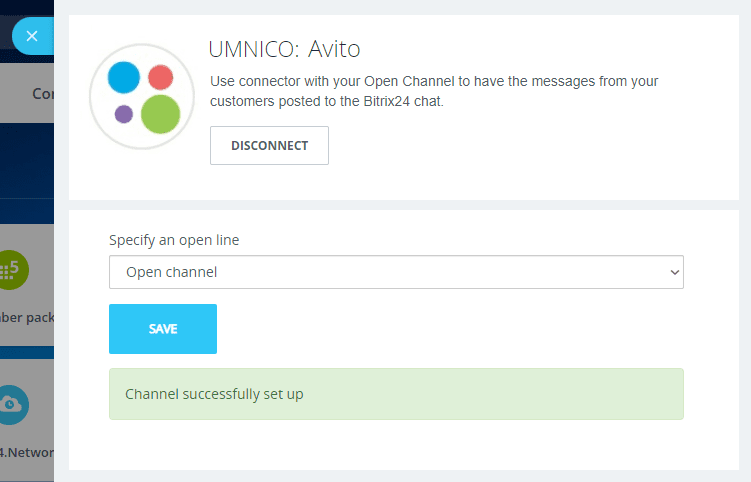This screenshot has width=751, height=482.
Task: Open the 'Open channel' dropdown list
Action: (x=395, y=272)
